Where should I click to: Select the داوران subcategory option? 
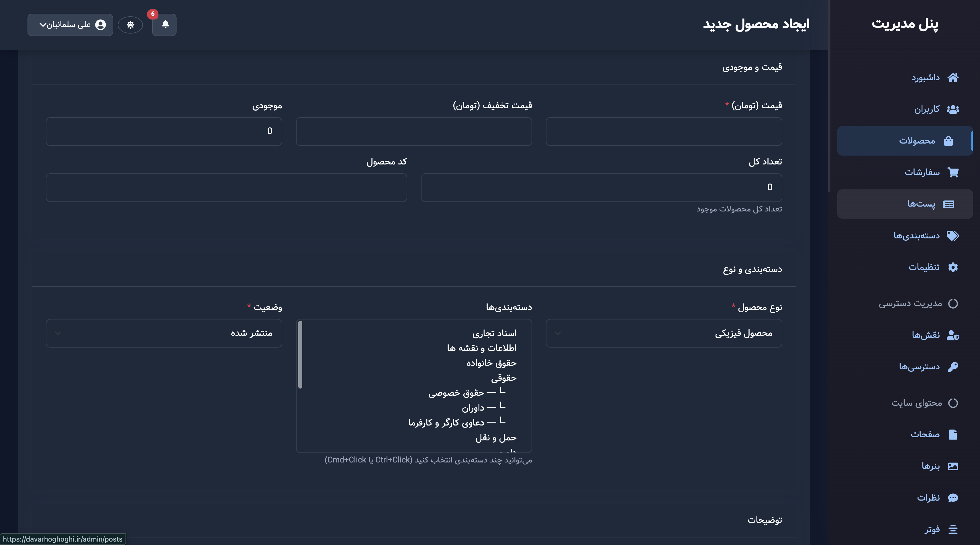pyautogui.click(x=473, y=408)
